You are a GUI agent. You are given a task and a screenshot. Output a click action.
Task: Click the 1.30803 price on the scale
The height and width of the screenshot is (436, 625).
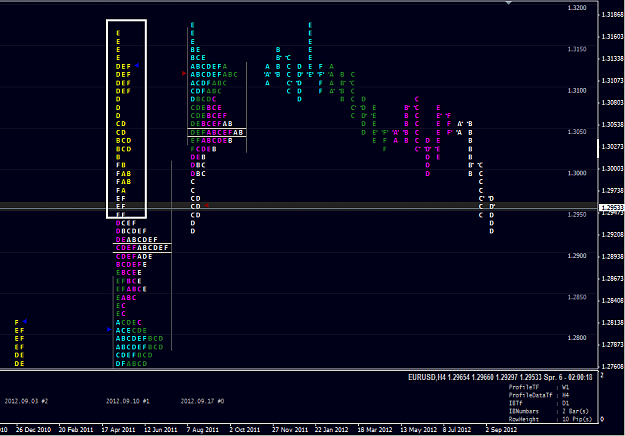(612, 103)
